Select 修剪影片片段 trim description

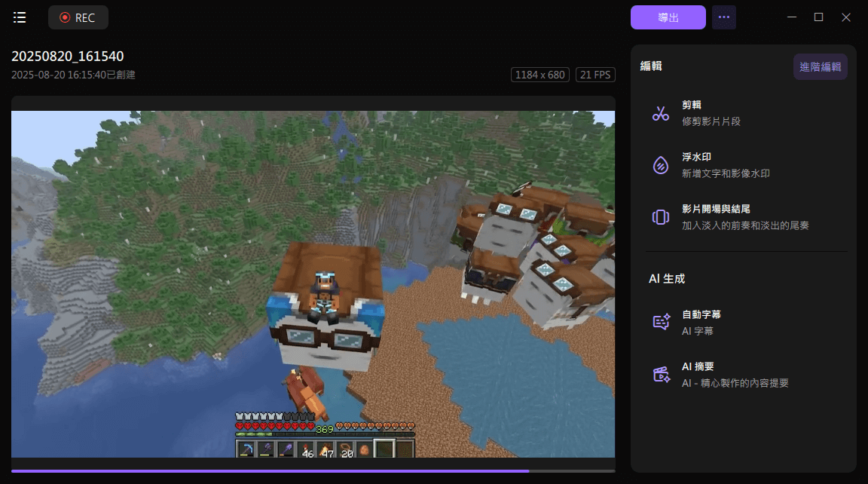[x=711, y=121]
